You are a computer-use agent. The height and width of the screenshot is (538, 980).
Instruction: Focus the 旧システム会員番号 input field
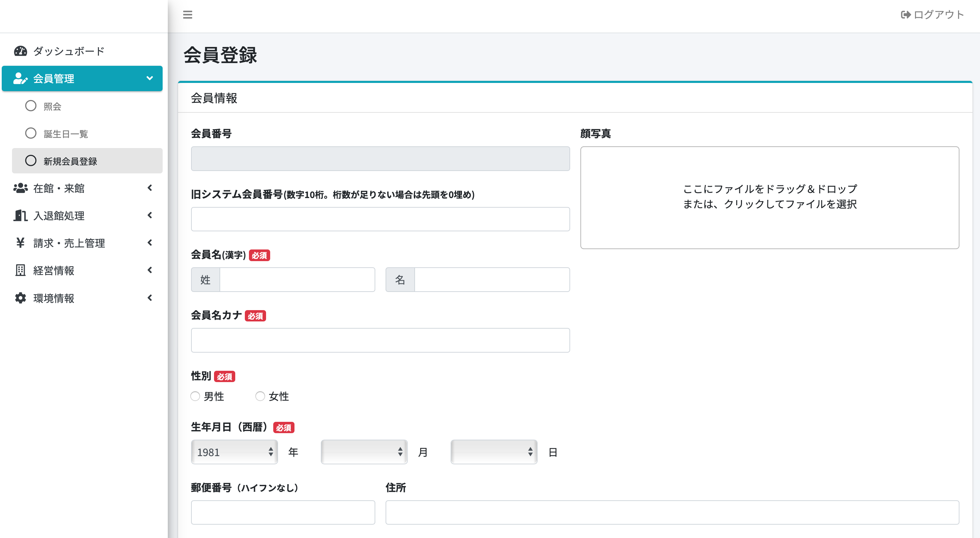pyautogui.click(x=380, y=219)
